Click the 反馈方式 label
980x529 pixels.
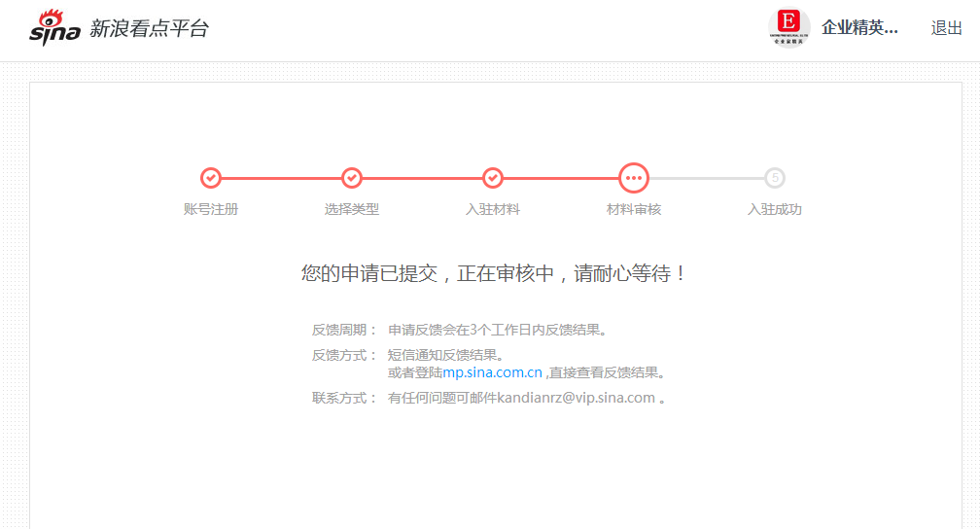click(x=344, y=355)
